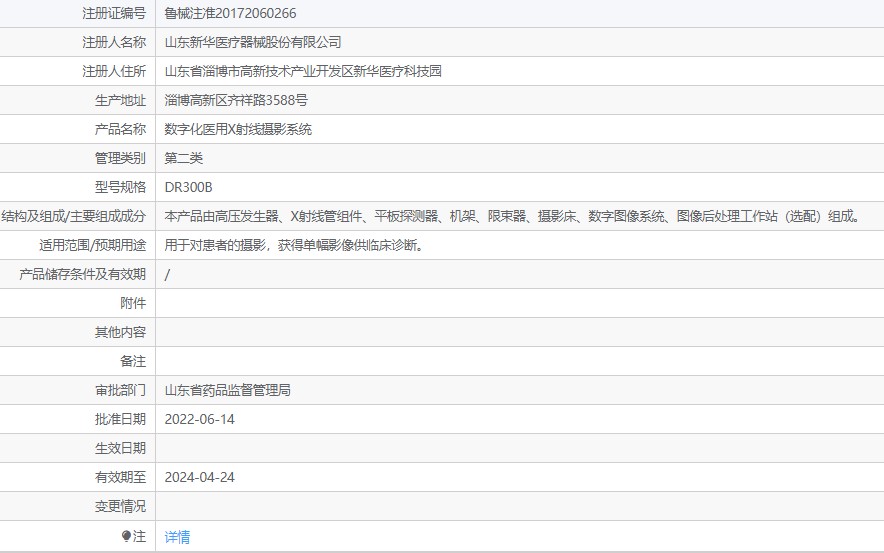Image resolution: width=884 pixels, height=553 pixels.
Task: Select approval date 2022-06-14
Action: 200,419
